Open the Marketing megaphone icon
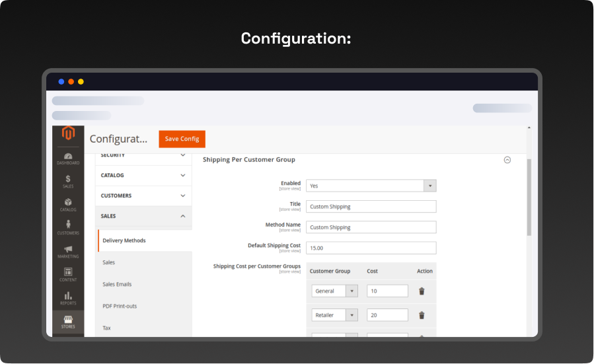594x364 pixels. (x=68, y=251)
